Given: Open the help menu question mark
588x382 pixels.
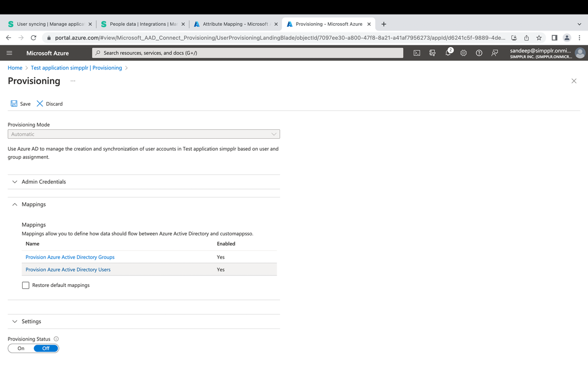Looking at the screenshot, I should coord(479,53).
